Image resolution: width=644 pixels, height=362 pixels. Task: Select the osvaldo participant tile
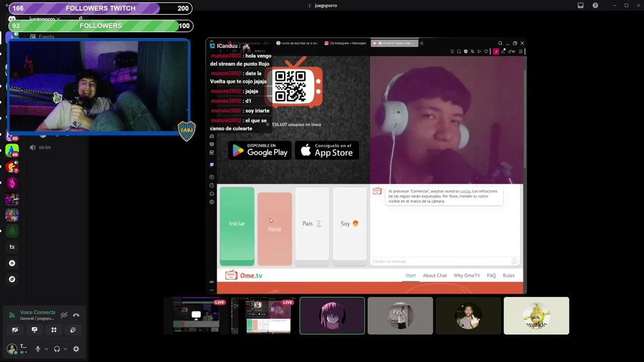tap(536, 316)
